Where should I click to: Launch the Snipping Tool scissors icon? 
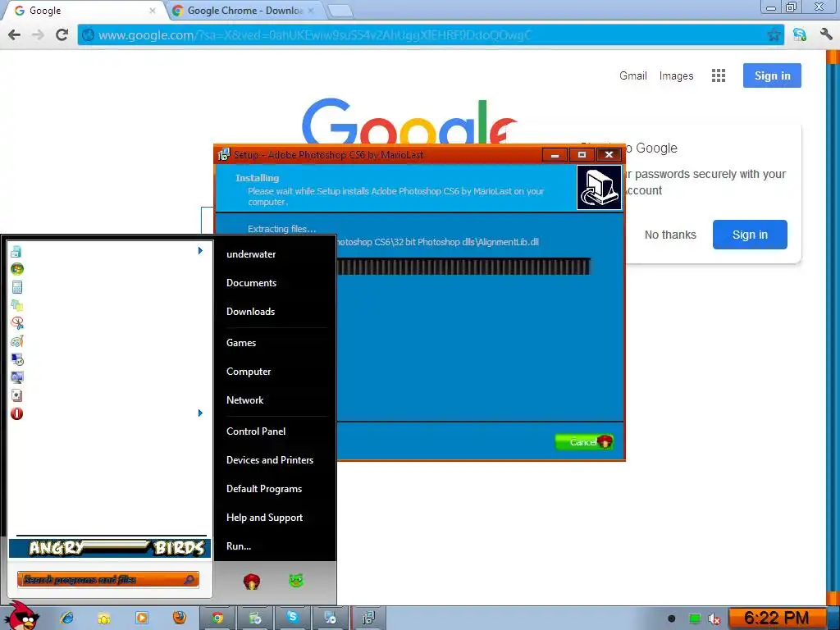click(x=16, y=323)
